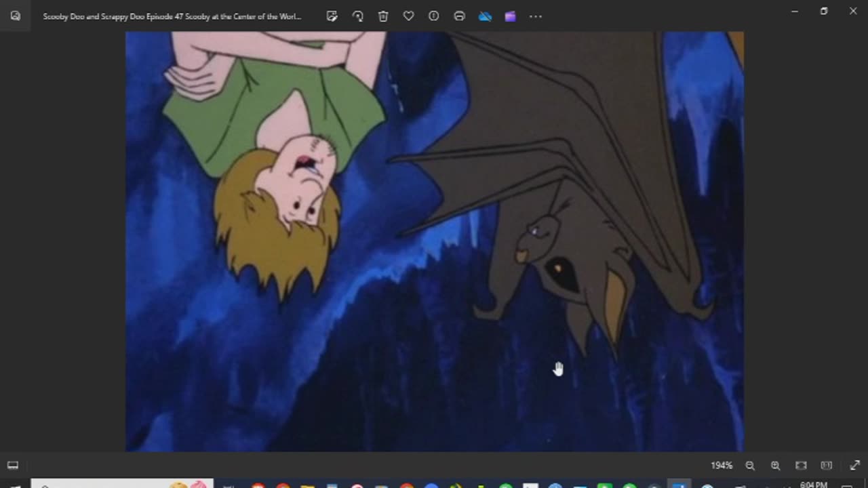
Task: Minimize the Photos window
Action: pos(795,12)
